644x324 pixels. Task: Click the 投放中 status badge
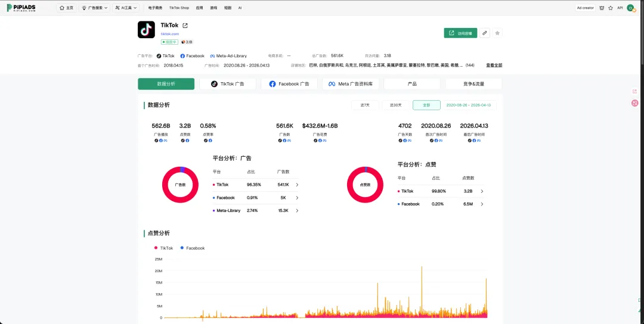pyautogui.click(x=169, y=42)
